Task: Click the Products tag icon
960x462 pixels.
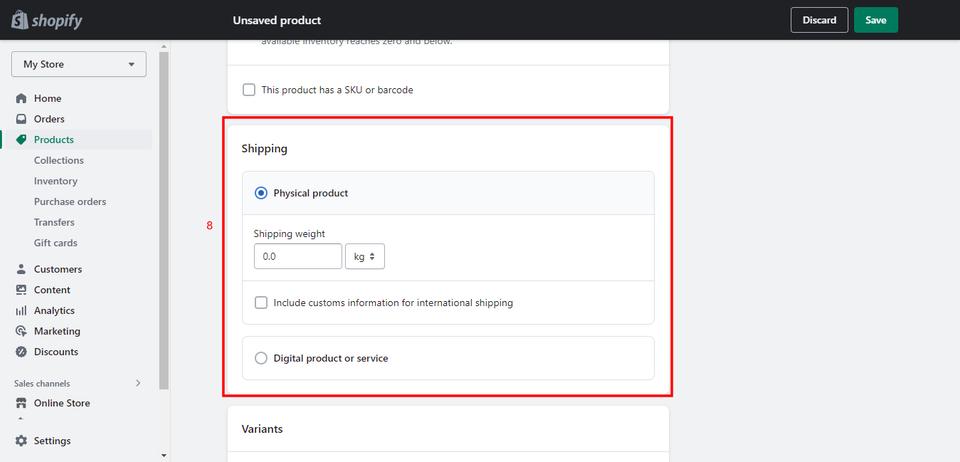Action: (21, 140)
